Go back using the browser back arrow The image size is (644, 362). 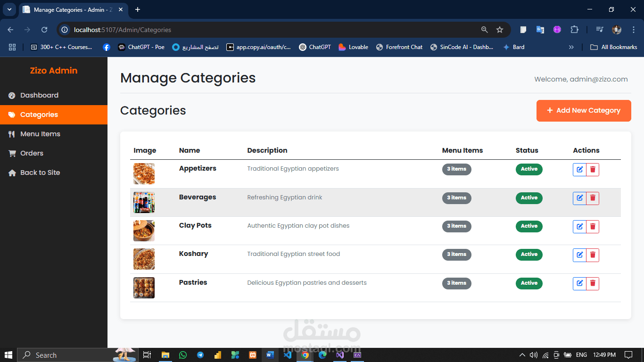(10, 30)
